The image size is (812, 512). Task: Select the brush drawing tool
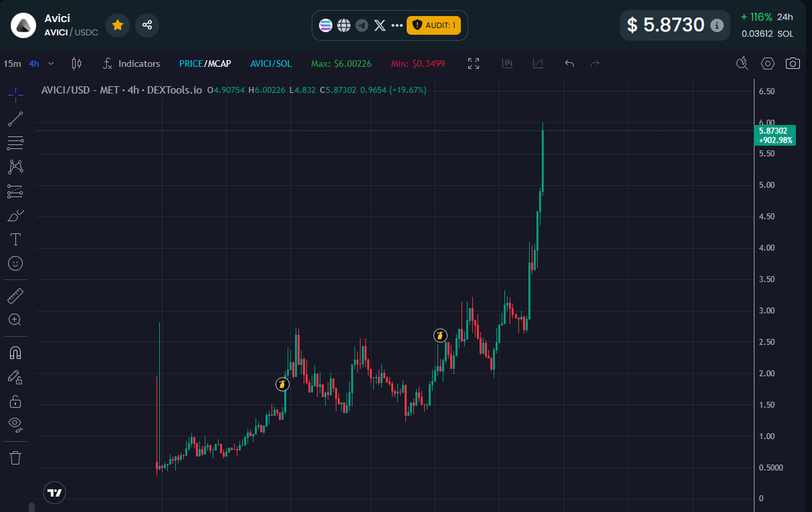[x=16, y=216]
